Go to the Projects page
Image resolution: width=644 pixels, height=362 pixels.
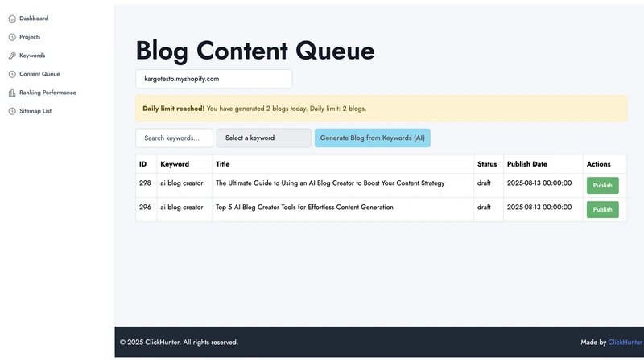click(x=30, y=37)
